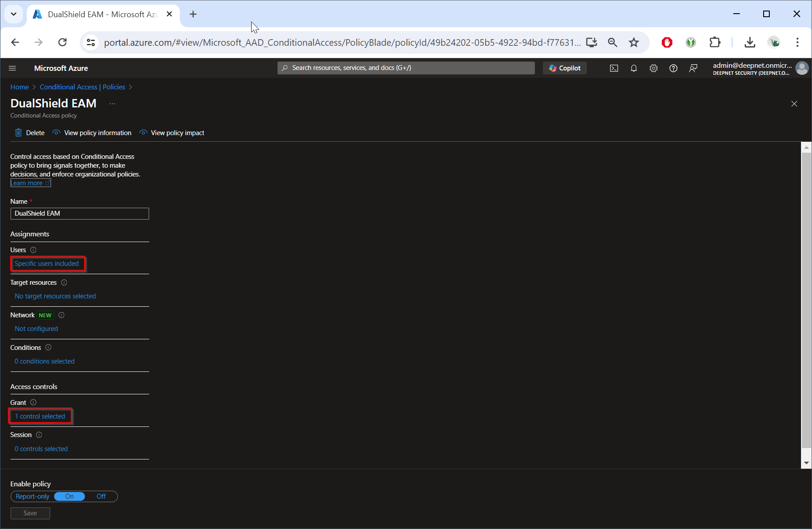Open the Help question mark icon

pos(673,68)
